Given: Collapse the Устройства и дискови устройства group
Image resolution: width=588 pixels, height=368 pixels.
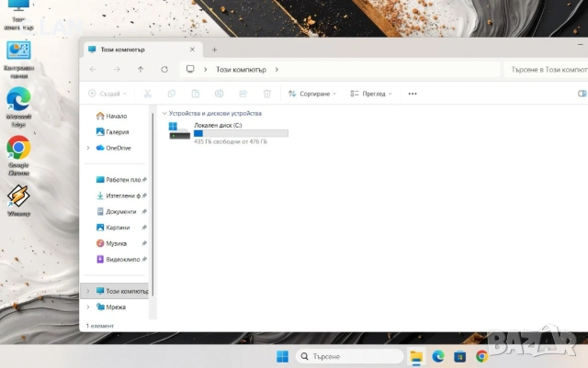Looking at the screenshot, I should (164, 113).
